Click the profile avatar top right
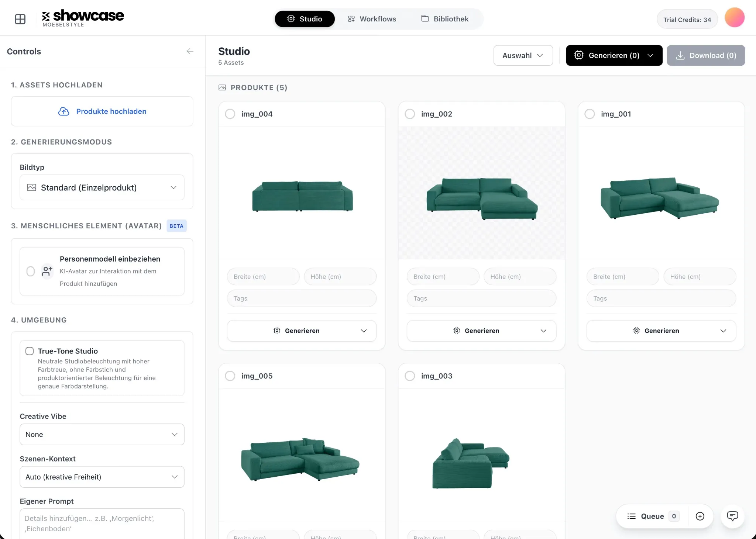 [734, 17]
